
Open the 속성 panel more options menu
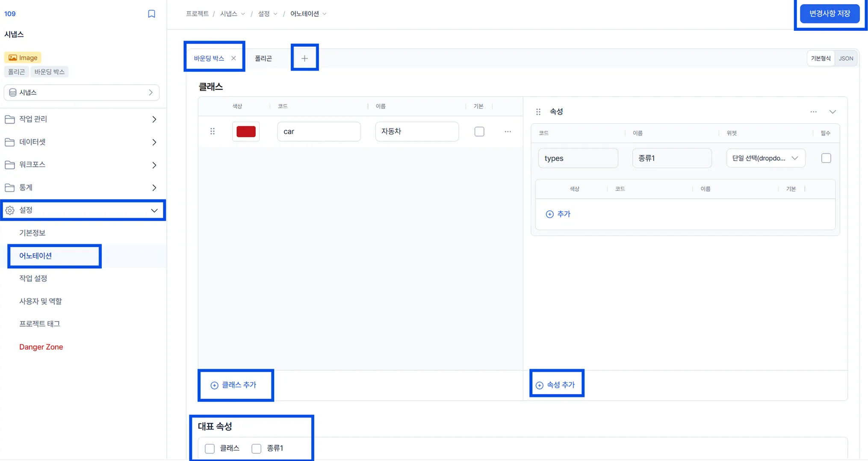click(x=813, y=112)
